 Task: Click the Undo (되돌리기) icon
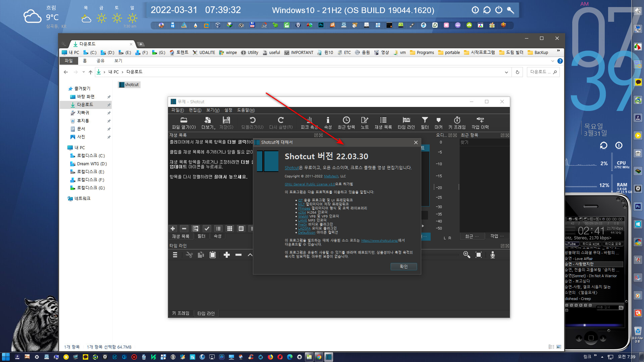[x=253, y=123]
